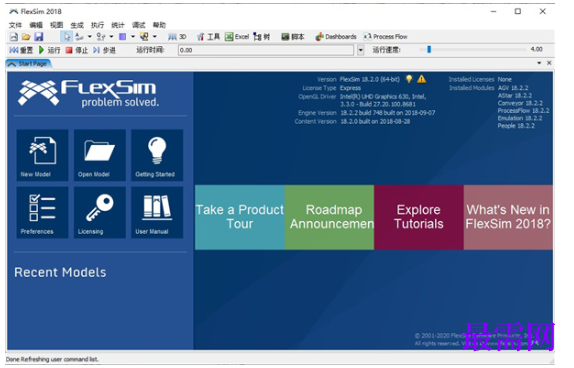574x368 pixels.
Task: Choose the purple square create objects tool
Action: pos(123,37)
